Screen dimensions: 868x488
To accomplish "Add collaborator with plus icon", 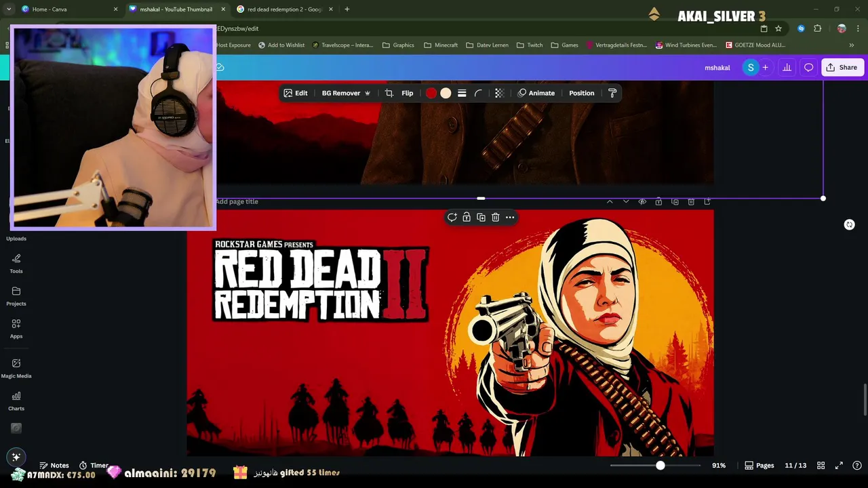I will click(x=765, y=67).
